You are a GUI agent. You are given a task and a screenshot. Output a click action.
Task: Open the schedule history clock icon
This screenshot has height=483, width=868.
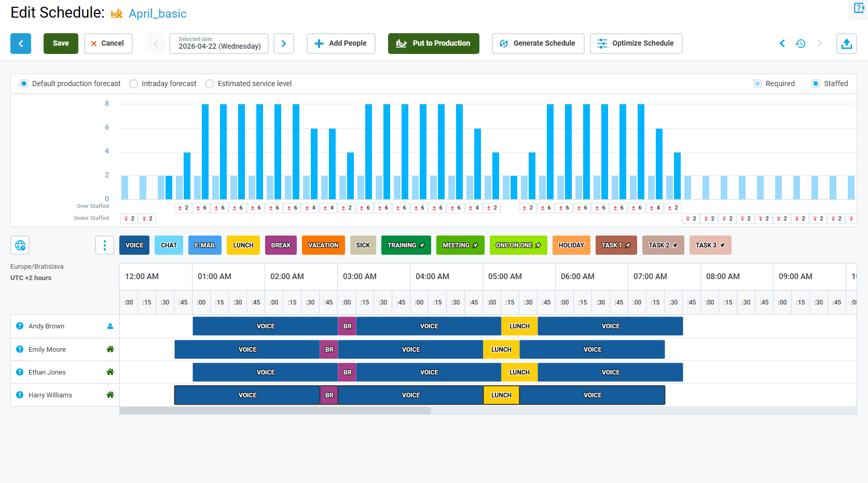coord(801,44)
